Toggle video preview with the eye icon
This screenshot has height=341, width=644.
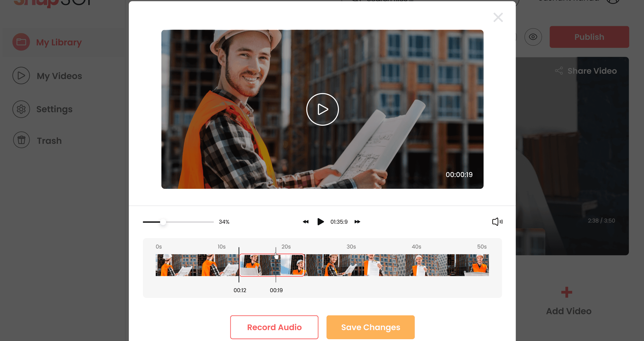coord(533,37)
